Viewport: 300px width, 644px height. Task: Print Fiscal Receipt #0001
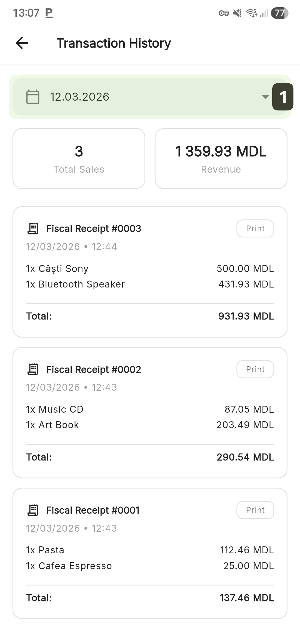tap(255, 510)
